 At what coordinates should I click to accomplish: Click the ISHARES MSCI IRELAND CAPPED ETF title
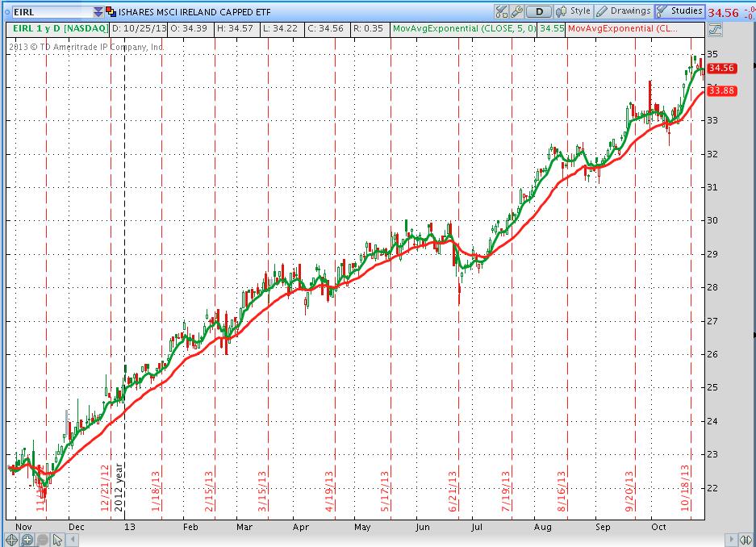(x=194, y=12)
